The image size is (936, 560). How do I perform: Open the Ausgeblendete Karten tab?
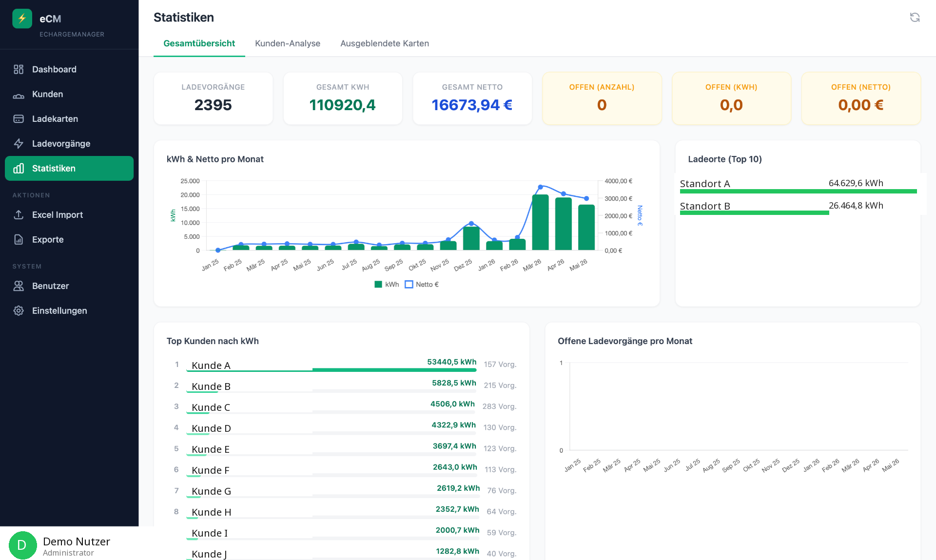[385, 43]
